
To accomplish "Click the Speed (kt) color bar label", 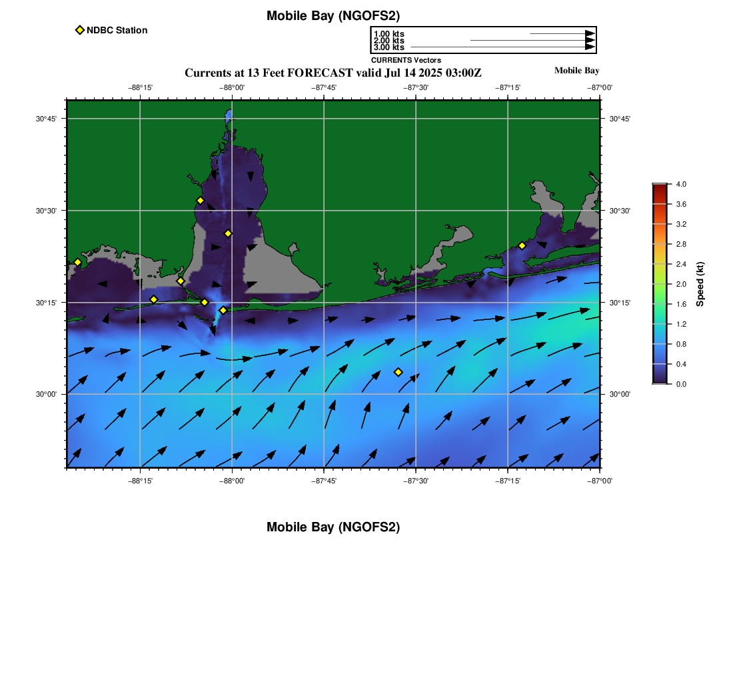I will tap(700, 284).
